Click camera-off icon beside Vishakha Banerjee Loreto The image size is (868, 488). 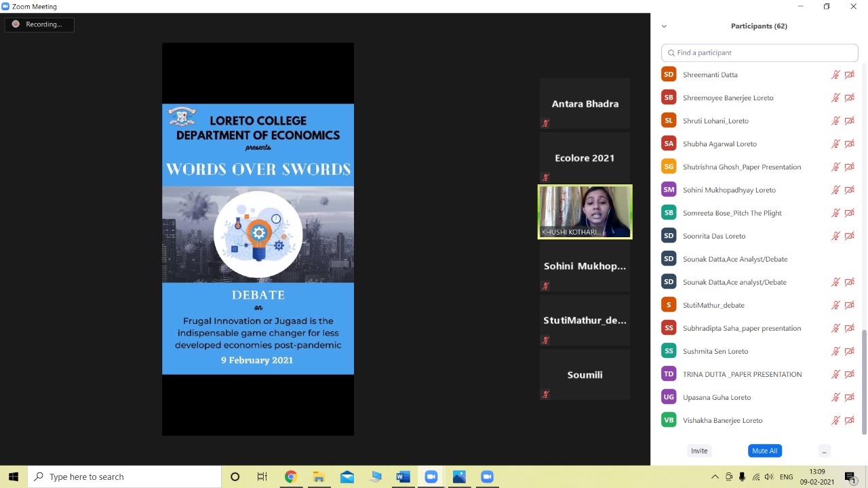tap(849, 420)
